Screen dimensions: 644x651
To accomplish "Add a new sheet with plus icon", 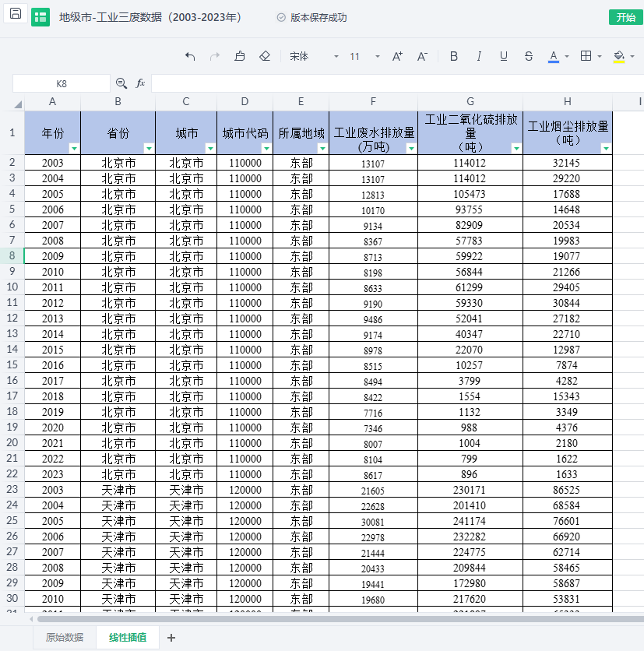I will pos(171,638).
